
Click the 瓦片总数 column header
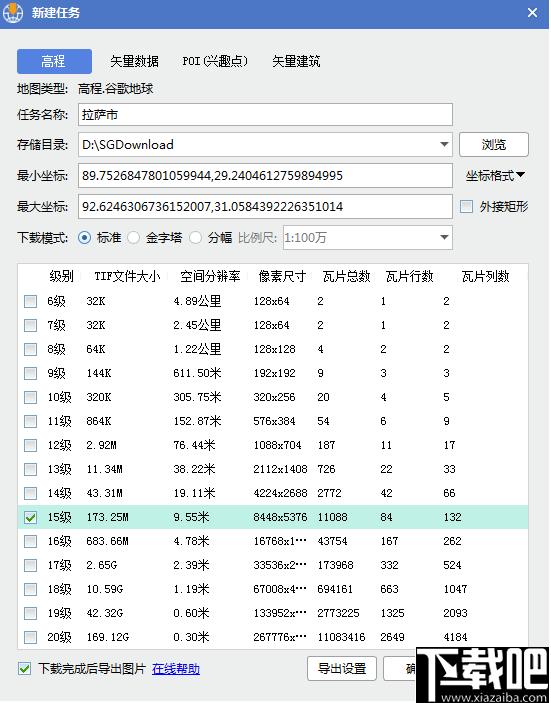(x=347, y=277)
